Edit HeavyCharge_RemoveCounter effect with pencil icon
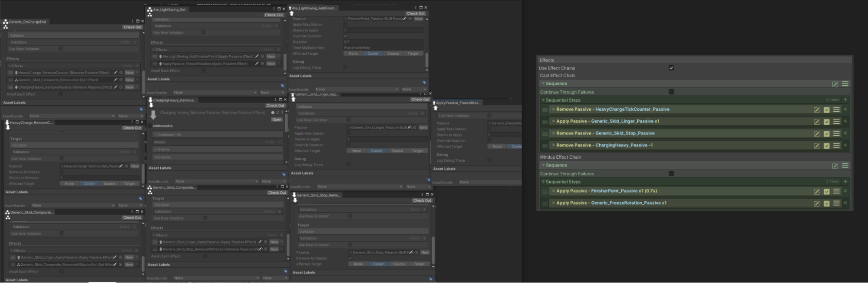This screenshot has height=283, width=868. (x=116, y=73)
